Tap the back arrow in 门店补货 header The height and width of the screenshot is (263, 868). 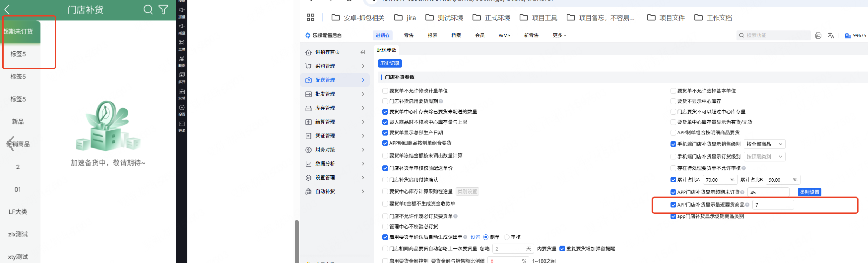7,9
